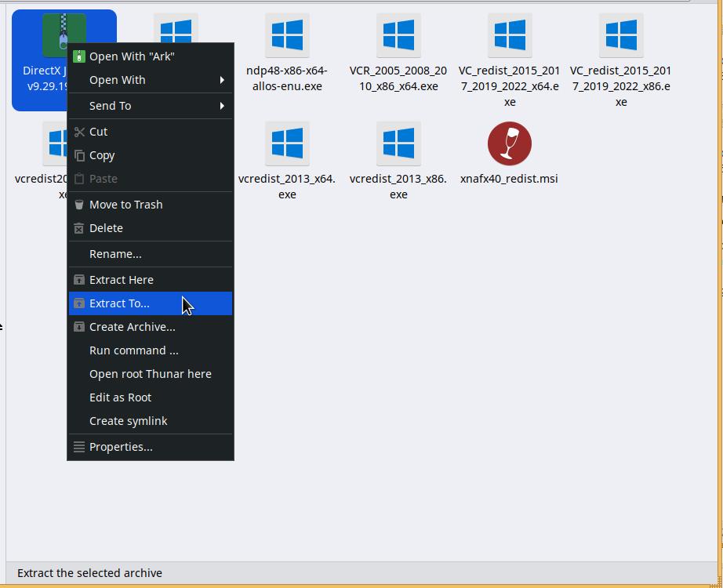Viewport: 723px width, 588px height.
Task: Click the trash can icon next to Move to Trash
Action: pos(79,205)
